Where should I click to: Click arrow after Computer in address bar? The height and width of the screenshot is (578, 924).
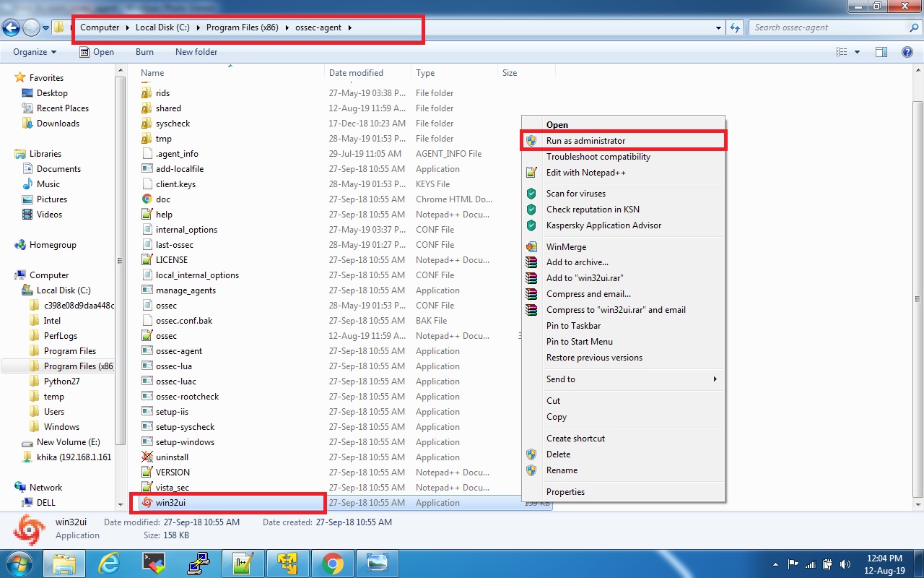click(128, 27)
